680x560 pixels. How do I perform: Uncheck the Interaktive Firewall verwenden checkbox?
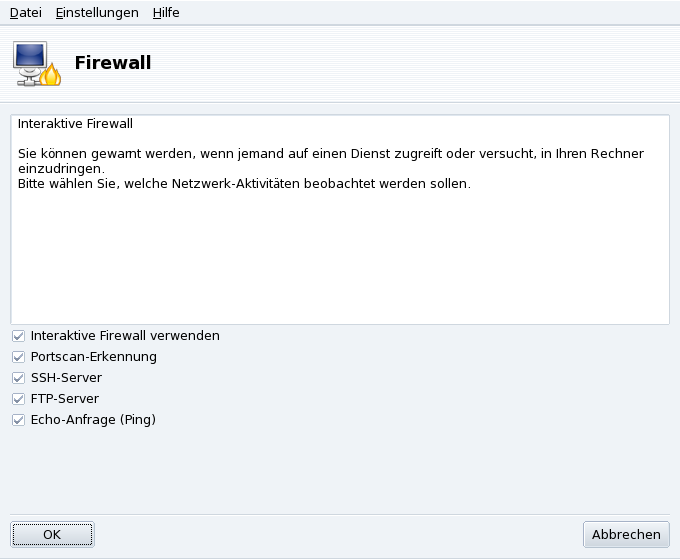click(18, 336)
